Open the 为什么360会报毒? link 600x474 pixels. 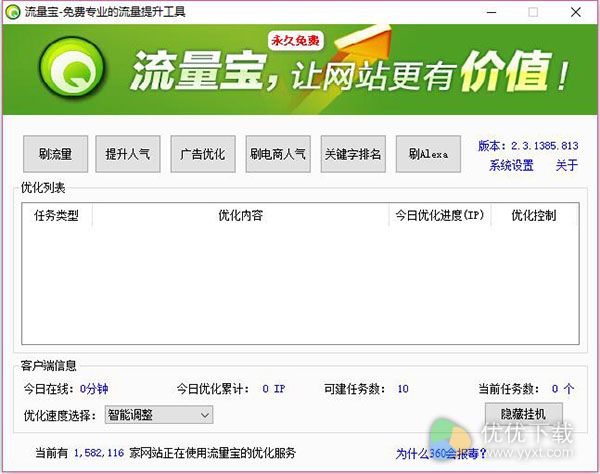tap(441, 454)
